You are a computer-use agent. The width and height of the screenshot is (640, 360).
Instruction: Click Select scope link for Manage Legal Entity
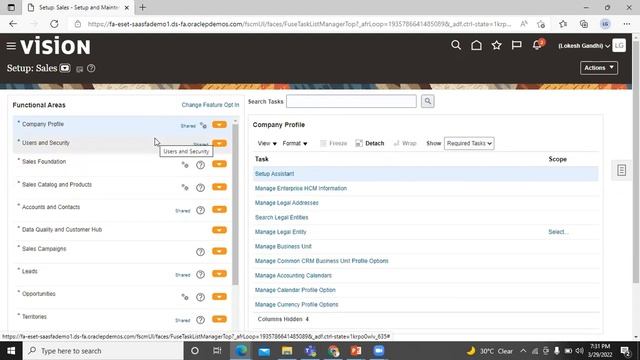(558, 232)
